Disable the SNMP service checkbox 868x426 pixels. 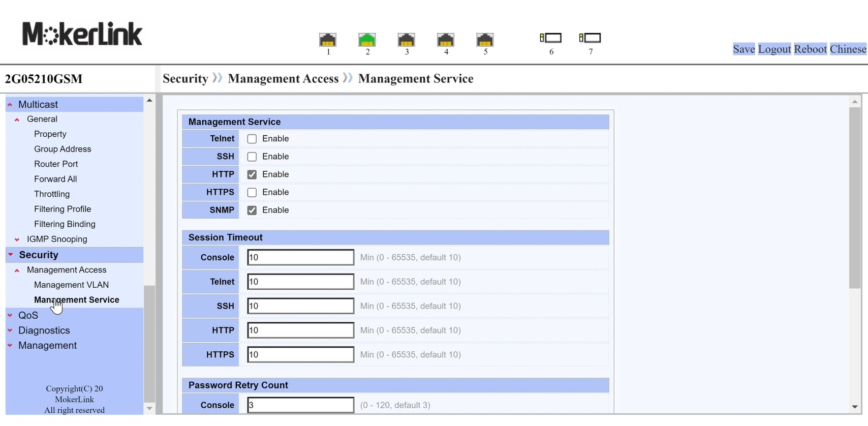coord(252,210)
